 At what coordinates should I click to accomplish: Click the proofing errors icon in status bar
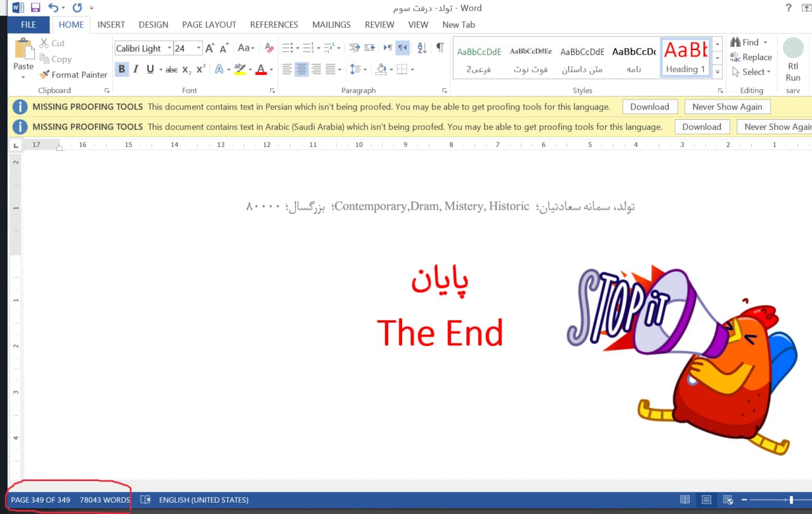coord(145,500)
